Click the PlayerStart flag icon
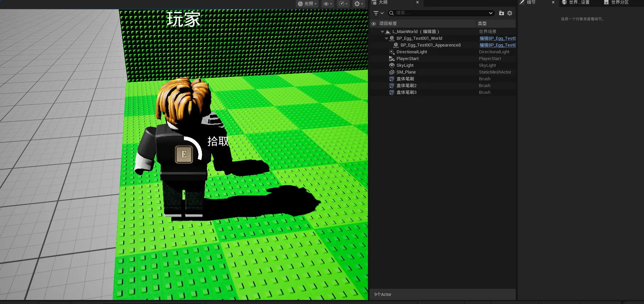 point(392,59)
